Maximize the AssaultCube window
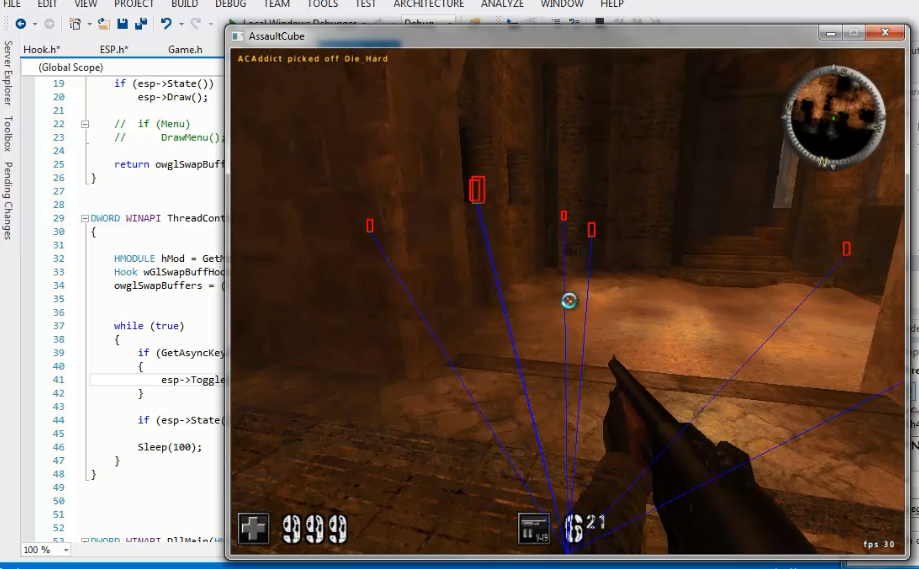The width and height of the screenshot is (919, 569). click(853, 33)
